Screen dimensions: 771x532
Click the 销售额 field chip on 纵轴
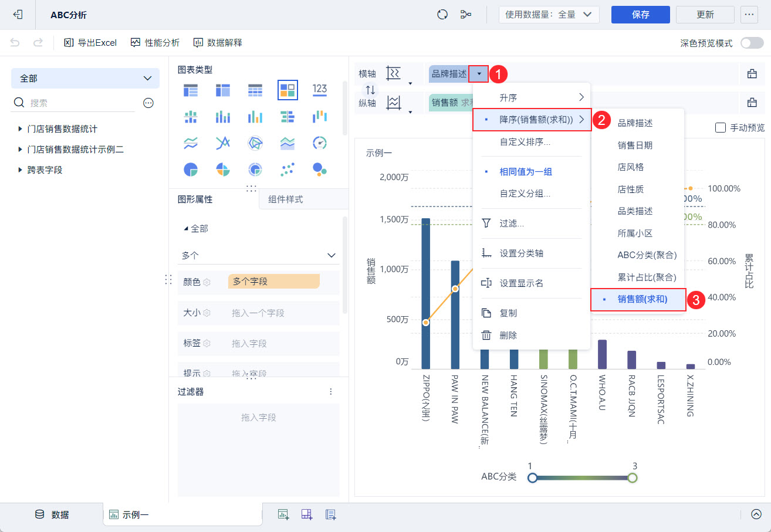tap(451, 103)
